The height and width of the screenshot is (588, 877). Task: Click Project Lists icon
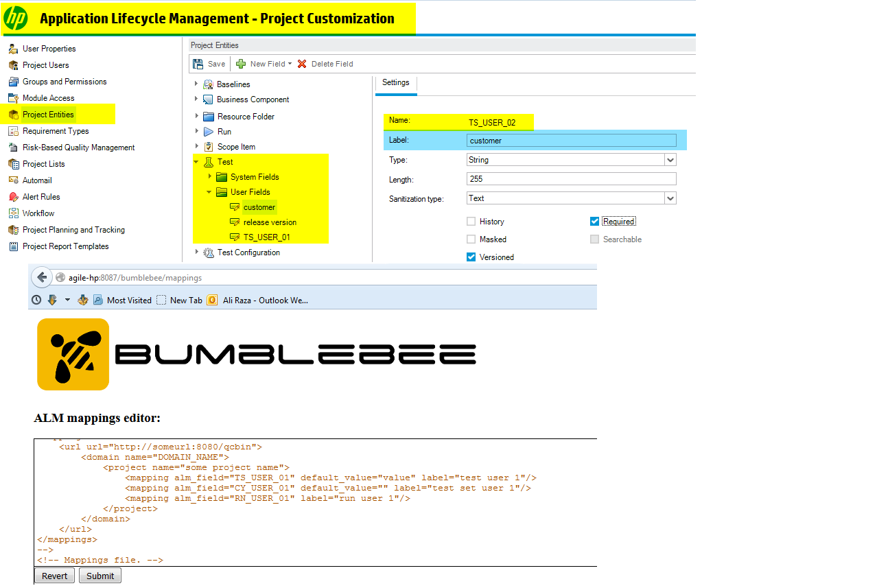tap(13, 164)
